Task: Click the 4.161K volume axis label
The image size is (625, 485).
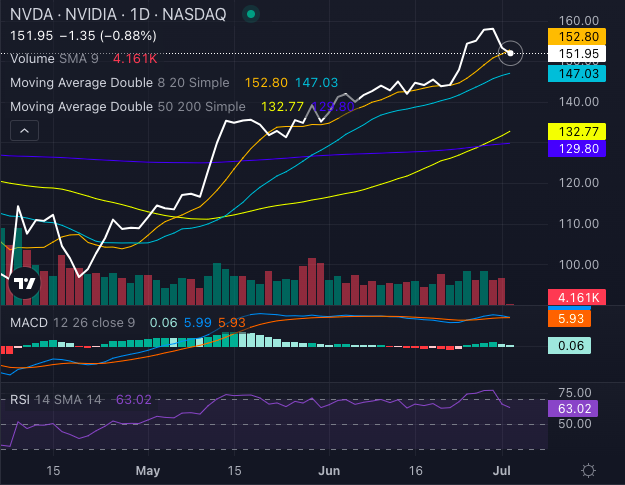Action: pyautogui.click(x=577, y=297)
